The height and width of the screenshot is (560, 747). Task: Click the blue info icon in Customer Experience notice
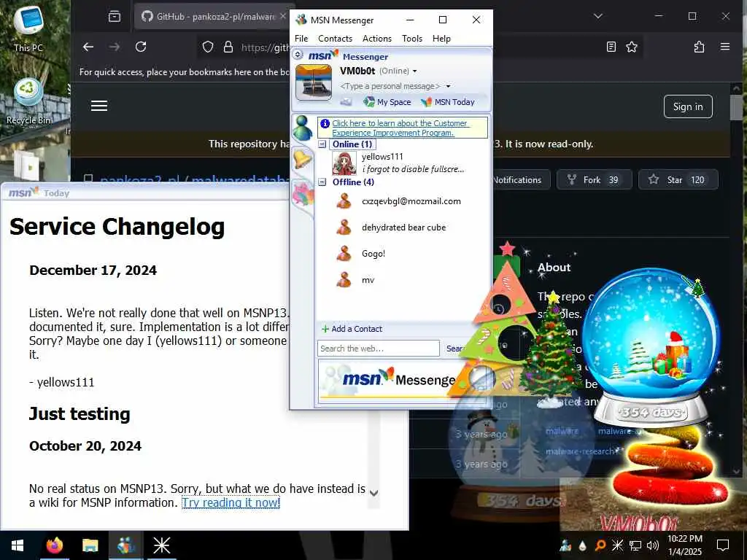coord(325,123)
